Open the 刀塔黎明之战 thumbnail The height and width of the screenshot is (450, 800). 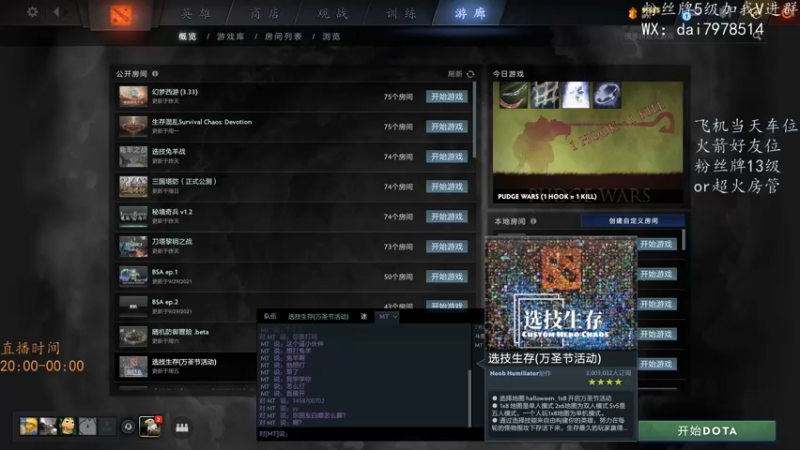tap(133, 246)
